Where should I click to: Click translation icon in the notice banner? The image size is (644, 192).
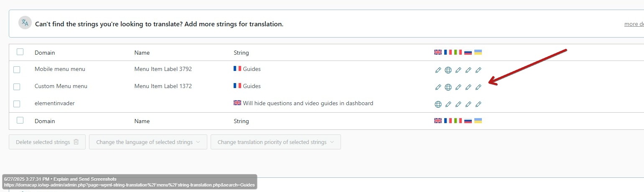coord(25,23)
